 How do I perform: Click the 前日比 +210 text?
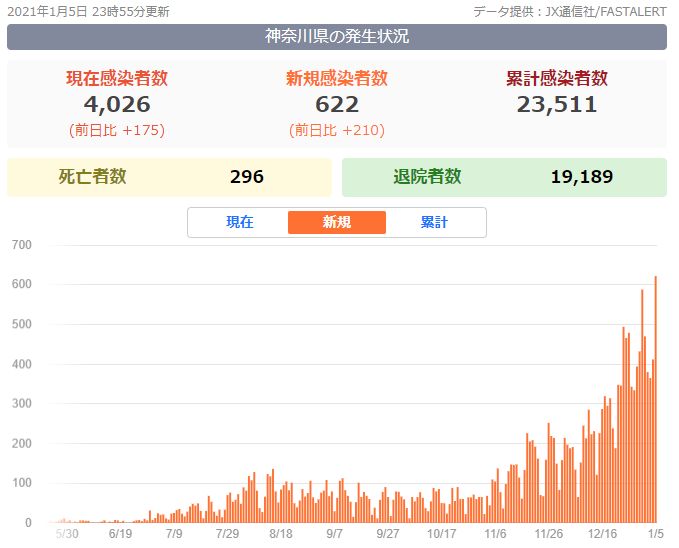click(337, 130)
